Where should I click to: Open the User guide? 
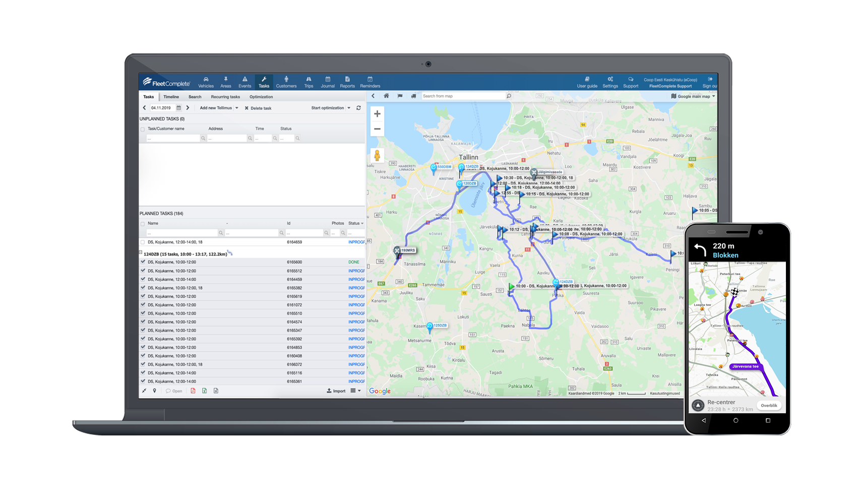(x=587, y=82)
